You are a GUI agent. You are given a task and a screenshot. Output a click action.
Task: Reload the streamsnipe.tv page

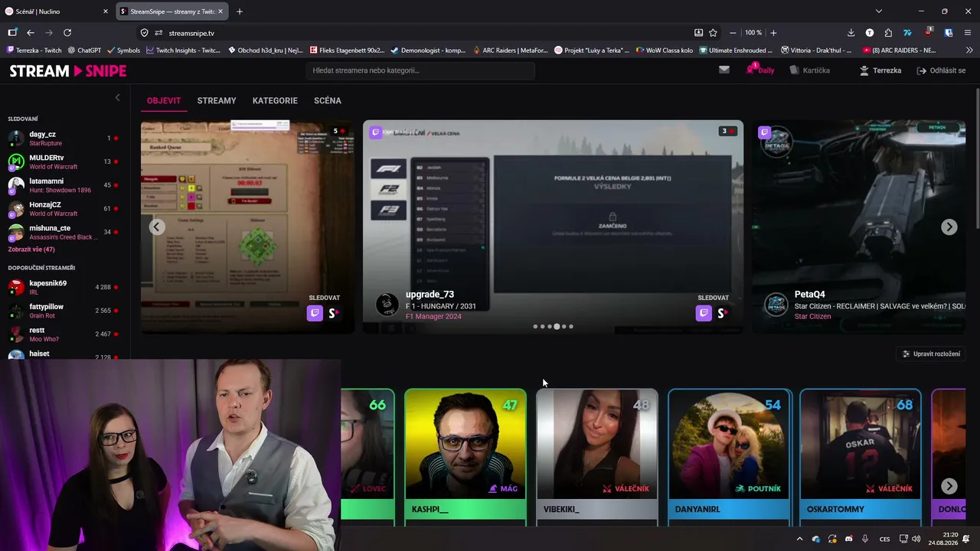pos(67,33)
